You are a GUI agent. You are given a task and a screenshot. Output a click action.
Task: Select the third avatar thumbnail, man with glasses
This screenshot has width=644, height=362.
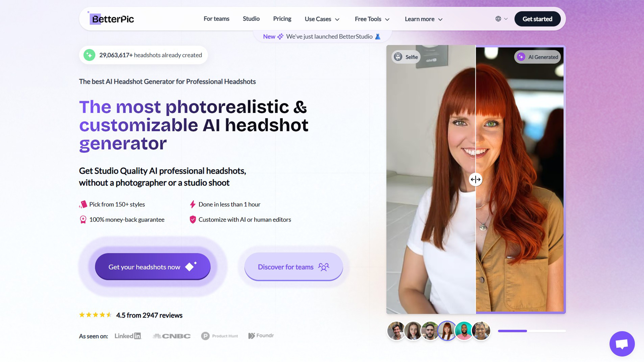point(430,331)
